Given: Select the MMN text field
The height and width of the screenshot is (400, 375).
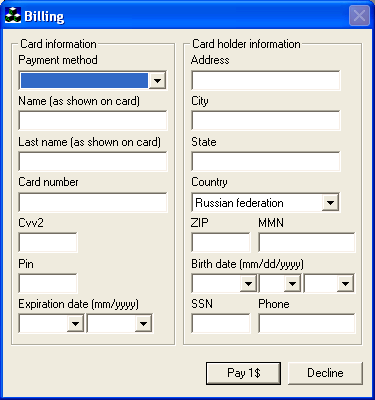Looking at the screenshot, I should tap(307, 242).
